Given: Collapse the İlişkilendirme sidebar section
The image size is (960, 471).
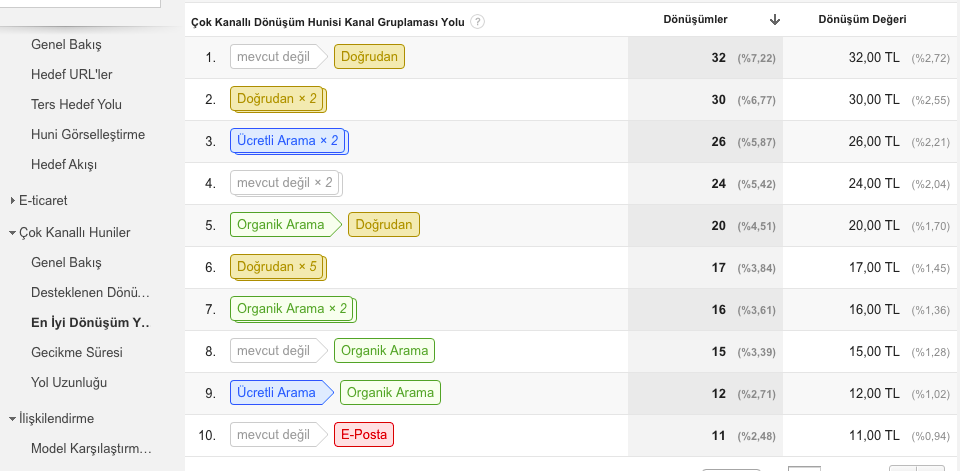Looking at the screenshot, I should tap(12, 419).
